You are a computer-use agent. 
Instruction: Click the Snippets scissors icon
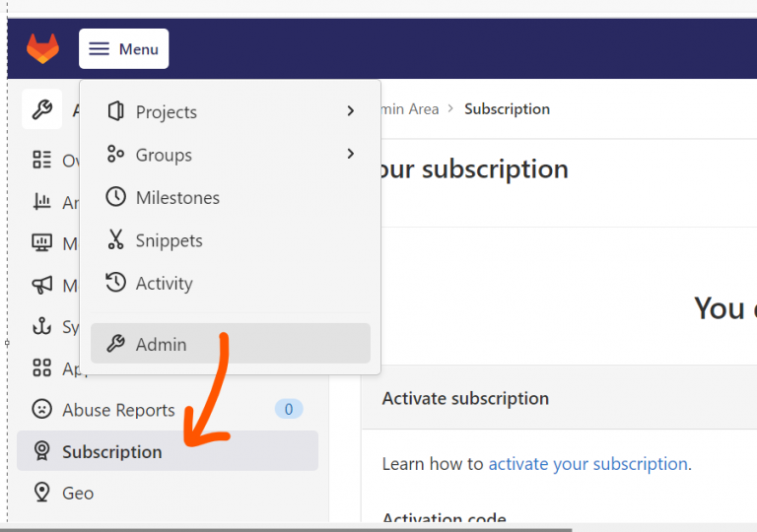tap(115, 240)
